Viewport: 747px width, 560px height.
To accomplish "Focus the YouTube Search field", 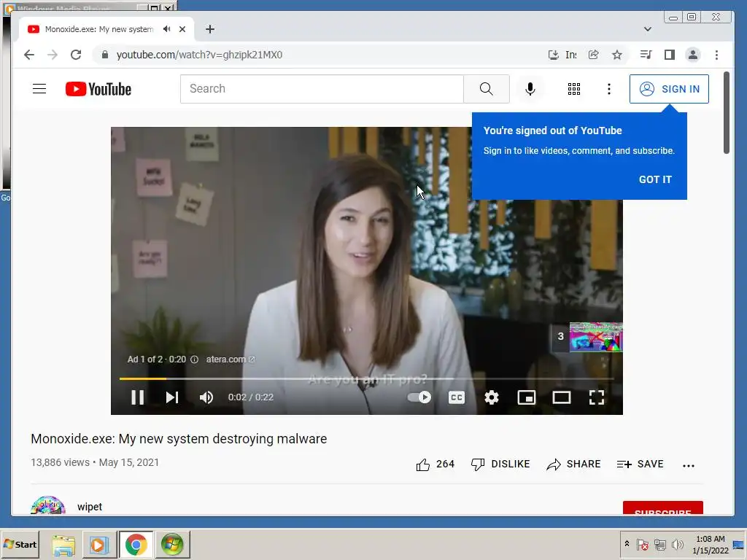I will 322,88.
